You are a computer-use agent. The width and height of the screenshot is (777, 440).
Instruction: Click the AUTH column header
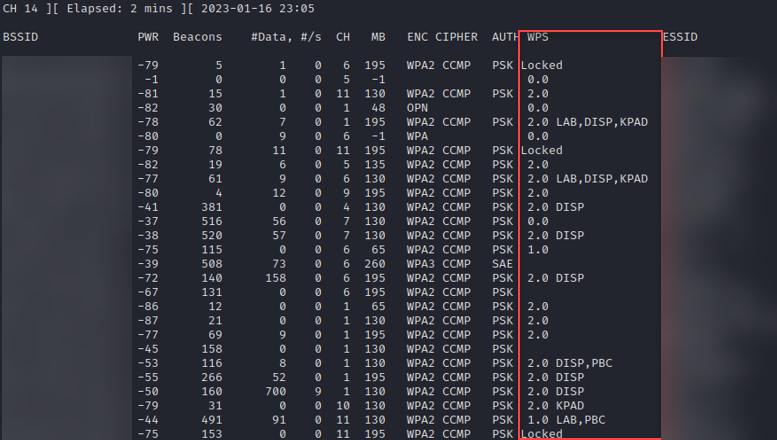[505, 37]
